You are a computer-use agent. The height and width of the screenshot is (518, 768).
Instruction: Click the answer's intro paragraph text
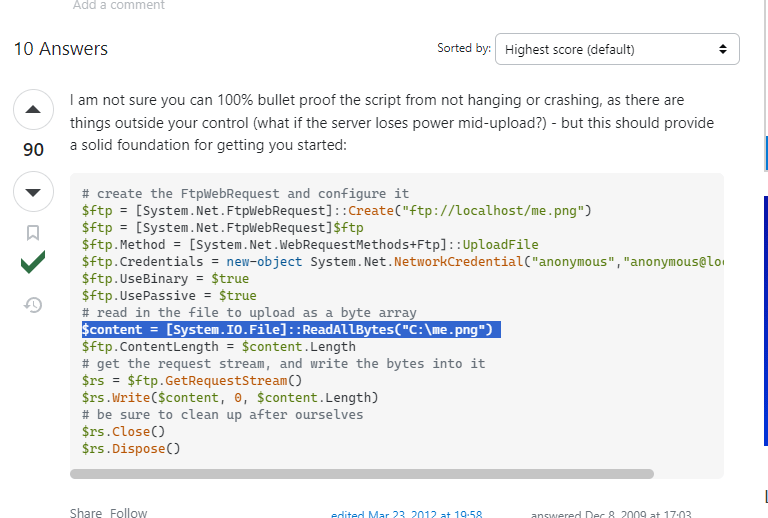[392, 122]
